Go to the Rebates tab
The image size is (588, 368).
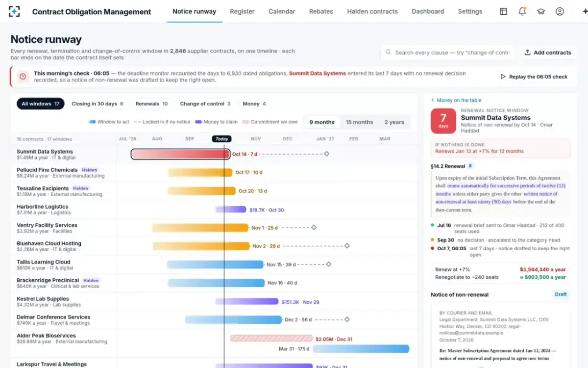point(321,11)
